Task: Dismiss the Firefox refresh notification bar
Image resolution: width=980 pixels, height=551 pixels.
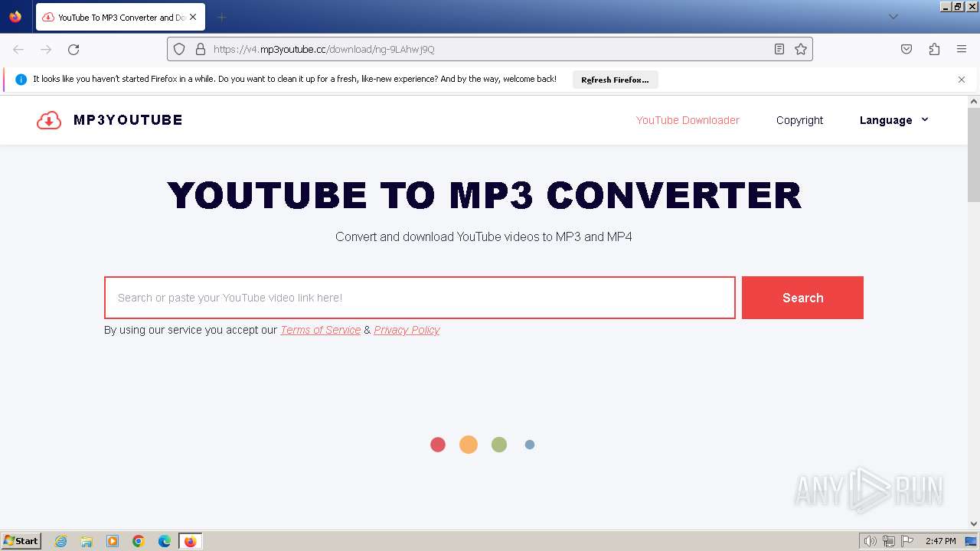Action: click(962, 80)
